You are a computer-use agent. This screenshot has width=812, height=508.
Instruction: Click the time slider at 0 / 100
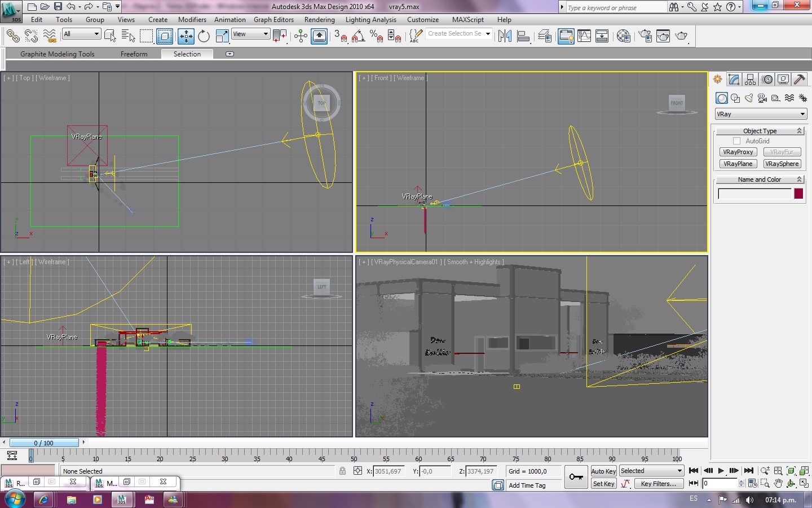coord(44,443)
